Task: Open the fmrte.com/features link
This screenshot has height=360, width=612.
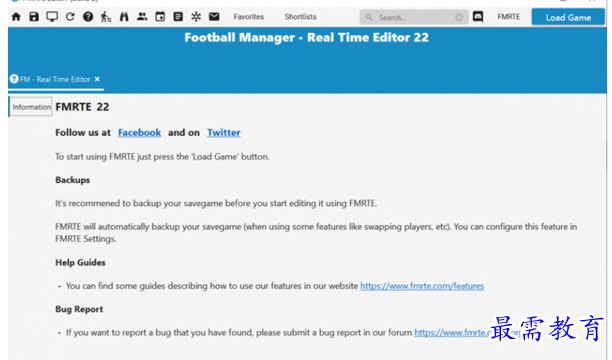Action: tap(422, 286)
